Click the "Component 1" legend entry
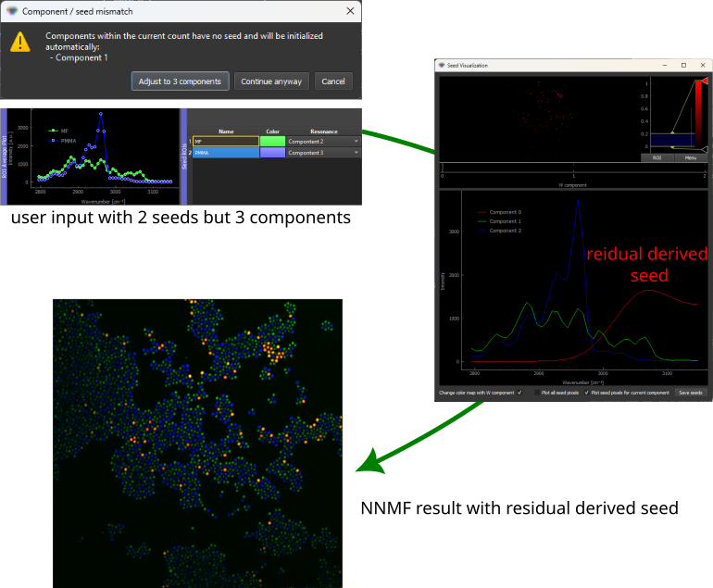 coord(499,221)
